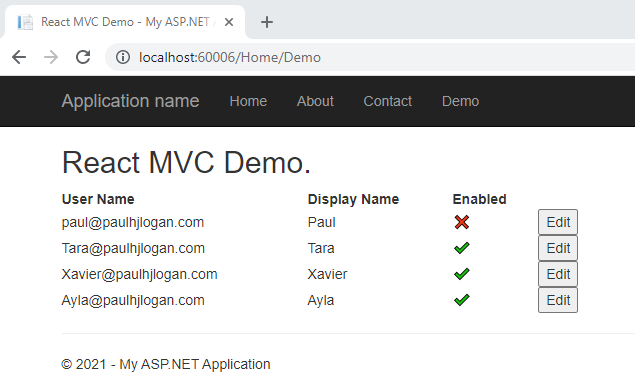Focus the address bar URL field
635x392 pixels.
pyautogui.click(x=364, y=57)
